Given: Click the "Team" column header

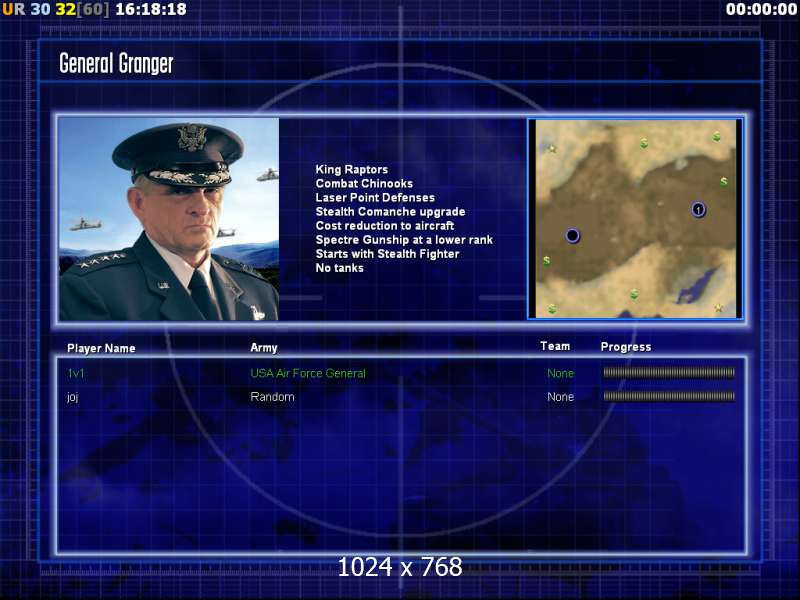Looking at the screenshot, I should point(555,346).
